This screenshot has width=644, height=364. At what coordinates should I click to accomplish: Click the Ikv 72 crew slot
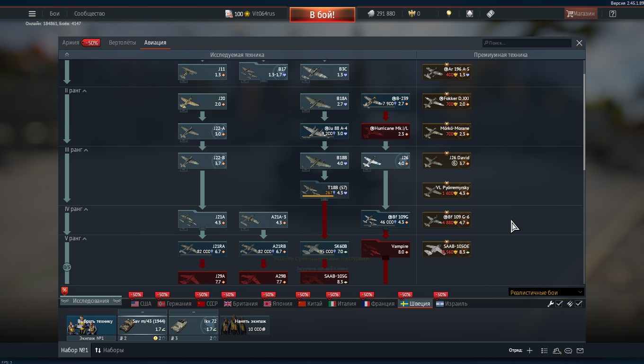[194, 325]
